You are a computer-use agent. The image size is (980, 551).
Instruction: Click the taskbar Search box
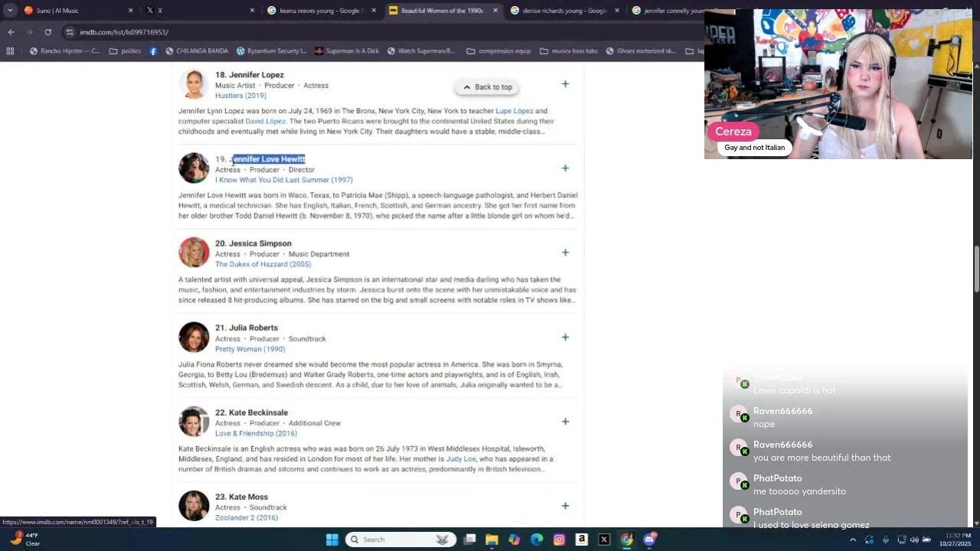point(400,540)
